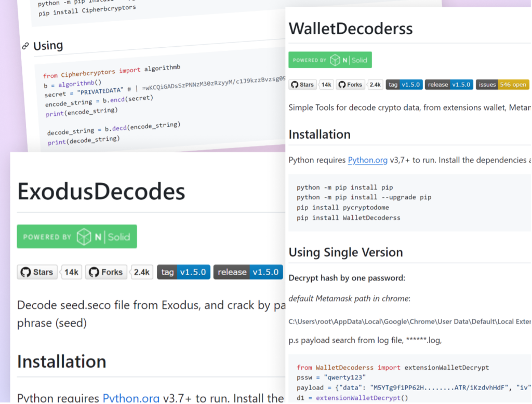532x404 pixels.
Task: Click the tag v1.5.0 badge in WalletDecoderss
Action: (403, 85)
